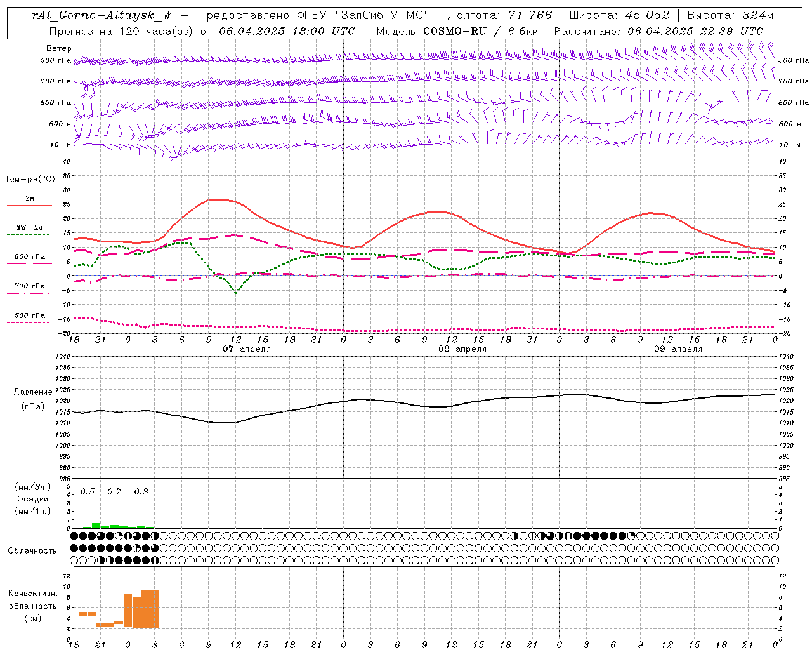Click the Конвективн. convective cloud label
Screen dimensions: 812x650
pyautogui.click(x=33, y=594)
